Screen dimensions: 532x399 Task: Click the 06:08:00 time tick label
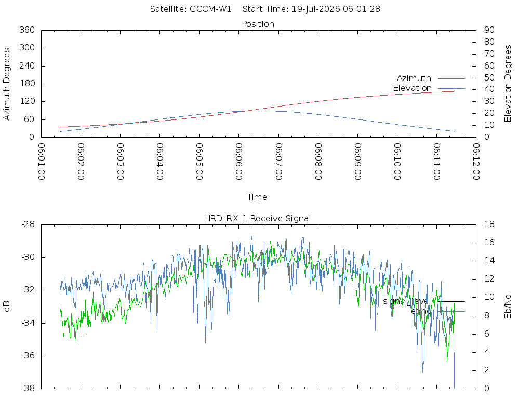318,162
